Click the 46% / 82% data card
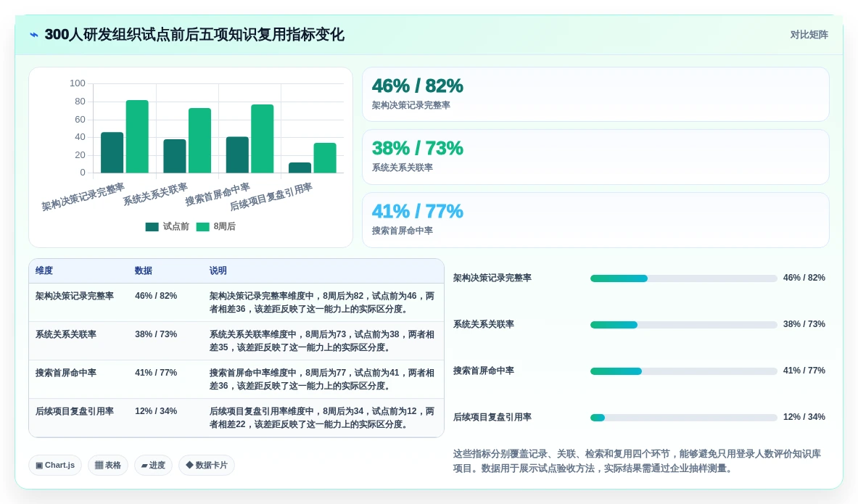The height and width of the screenshot is (504, 858). (595, 94)
